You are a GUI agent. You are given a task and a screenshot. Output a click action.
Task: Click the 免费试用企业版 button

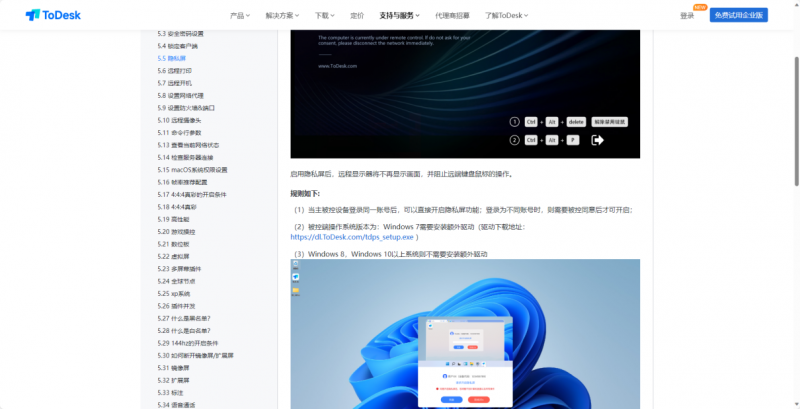coord(738,15)
